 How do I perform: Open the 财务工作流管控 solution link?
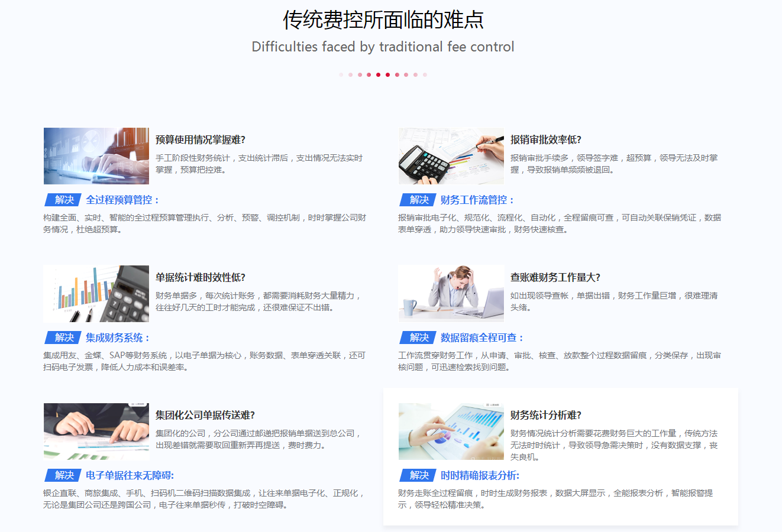(x=477, y=200)
